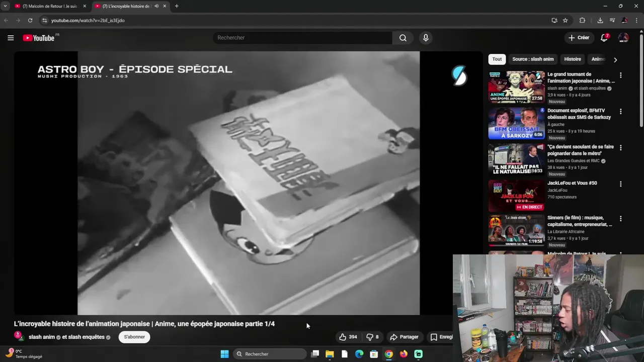The height and width of the screenshot is (362, 644).
Task: Open options for JackLeFou et Vous video
Action: 620,184
